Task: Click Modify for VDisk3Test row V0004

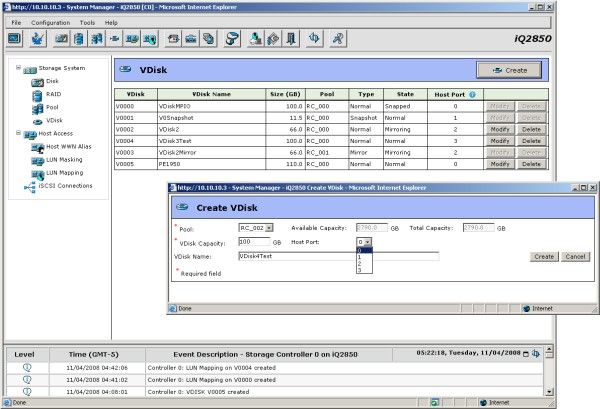Action: 500,141
